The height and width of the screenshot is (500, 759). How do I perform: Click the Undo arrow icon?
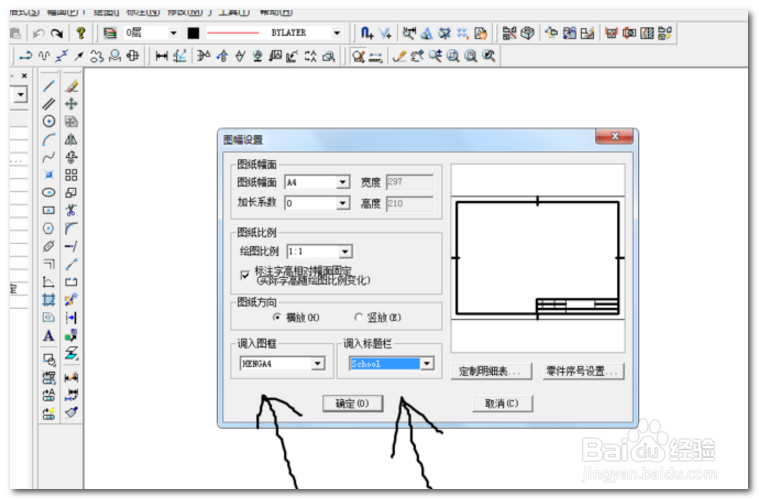click(x=38, y=33)
